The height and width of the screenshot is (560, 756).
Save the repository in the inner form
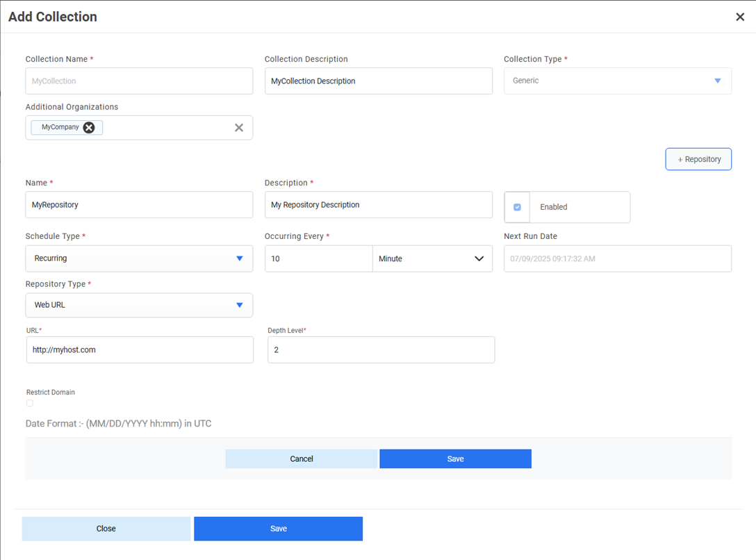tap(455, 459)
